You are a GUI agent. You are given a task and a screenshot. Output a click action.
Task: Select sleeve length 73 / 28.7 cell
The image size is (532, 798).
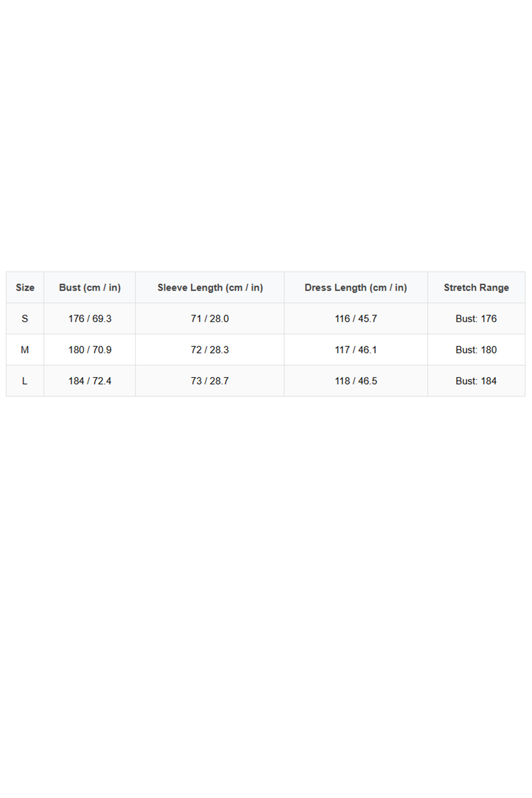[210, 381]
